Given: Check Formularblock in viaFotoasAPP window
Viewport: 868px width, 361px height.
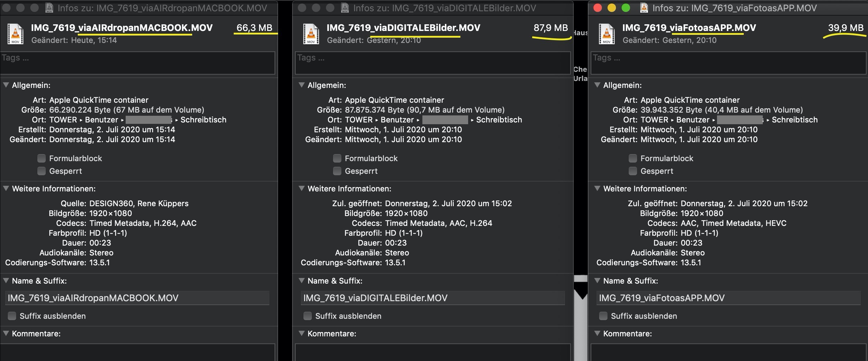Looking at the screenshot, I should click(x=633, y=158).
